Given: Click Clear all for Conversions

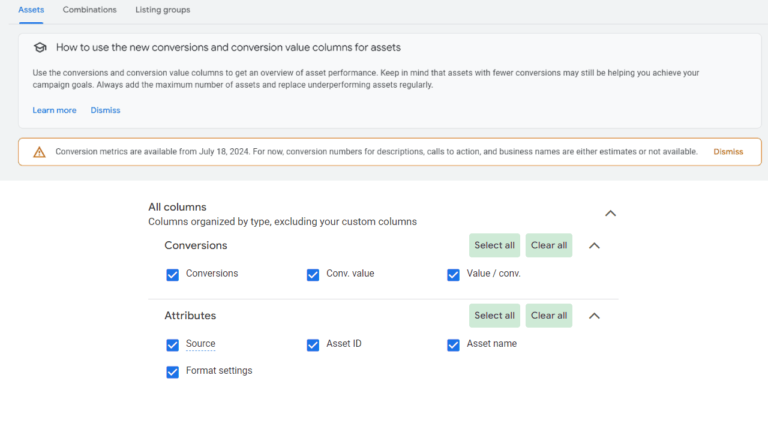Looking at the screenshot, I should click(549, 245).
